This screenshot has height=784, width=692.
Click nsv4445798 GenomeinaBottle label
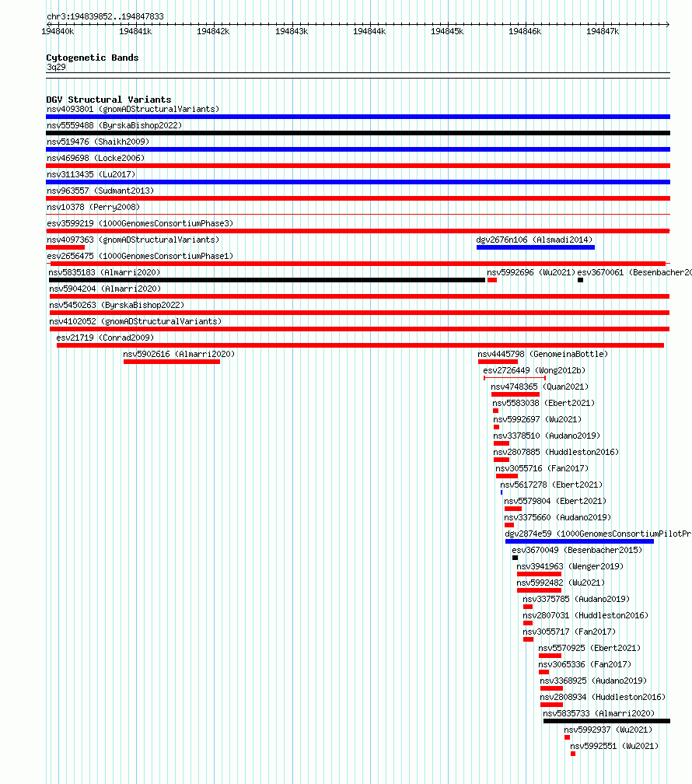tap(543, 354)
